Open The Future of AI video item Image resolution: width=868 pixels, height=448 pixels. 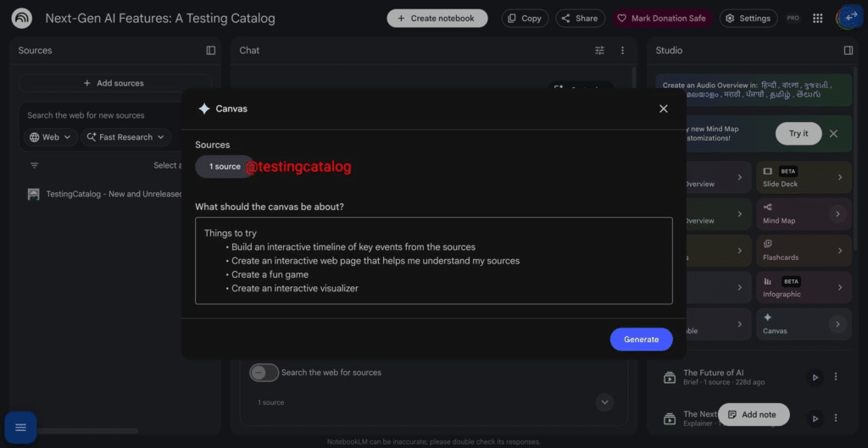click(x=731, y=377)
